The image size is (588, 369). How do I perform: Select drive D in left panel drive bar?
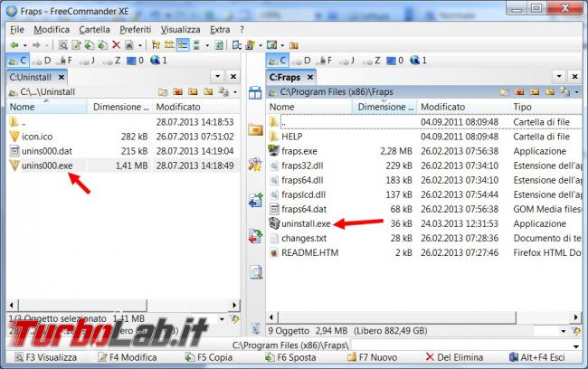[42, 61]
